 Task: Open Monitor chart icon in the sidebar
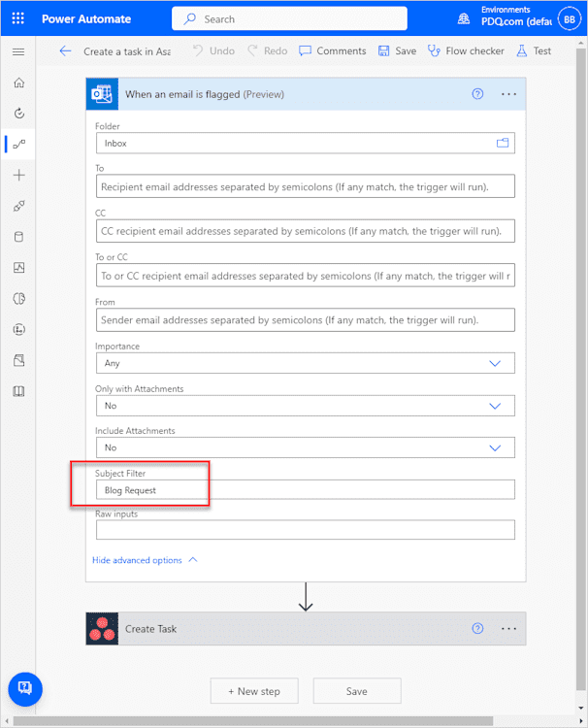pos(19,268)
